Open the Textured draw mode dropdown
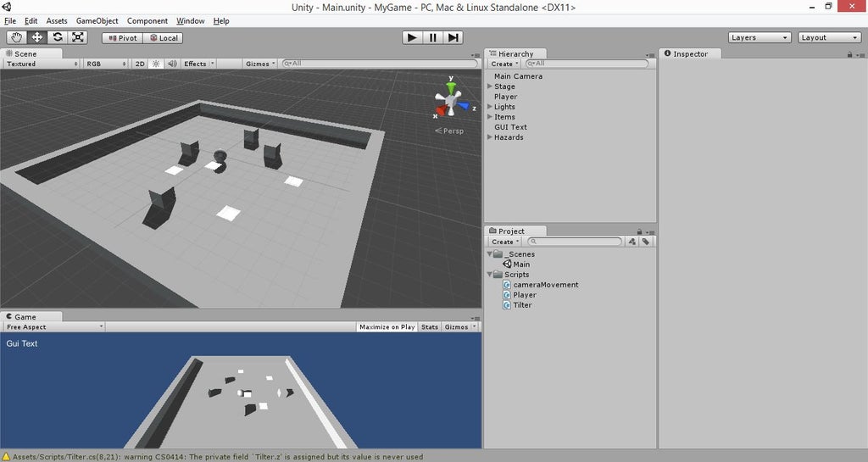This screenshot has height=462, width=868. tap(42, 64)
